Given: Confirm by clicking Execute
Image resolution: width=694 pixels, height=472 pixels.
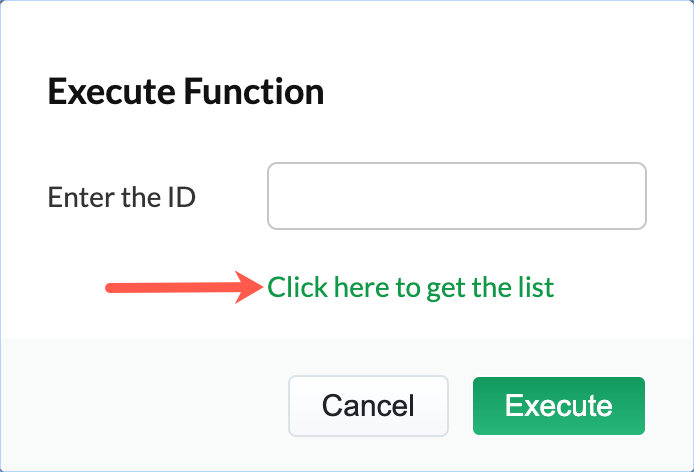Looking at the screenshot, I should [558, 406].
